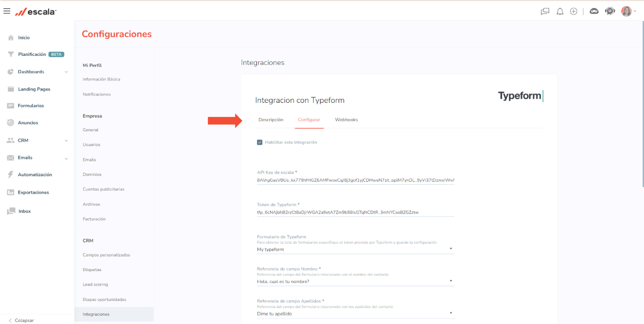This screenshot has width=644, height=324.
Task: Open Información Básica settings
Action: tap(101, 79)
